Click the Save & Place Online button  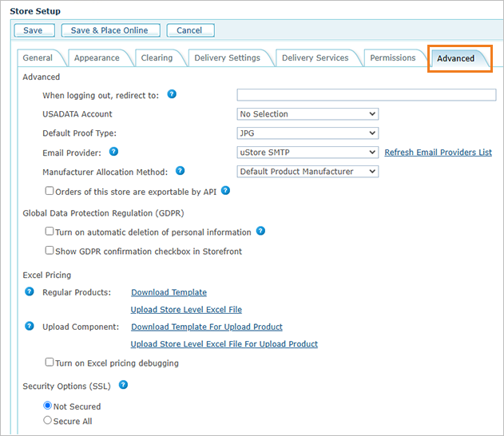tap(110, 30)
